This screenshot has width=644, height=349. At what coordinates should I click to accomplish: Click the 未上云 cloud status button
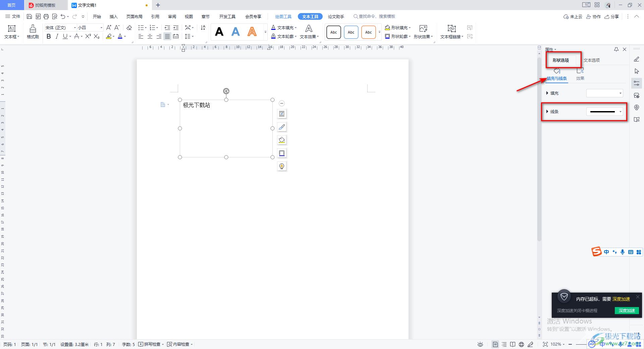[573, 16]
